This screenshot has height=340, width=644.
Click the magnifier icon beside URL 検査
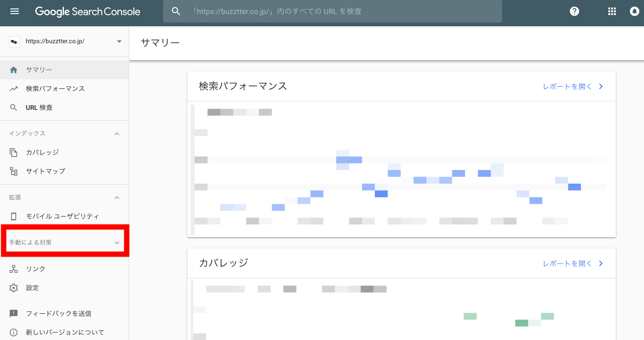(14, 108)
